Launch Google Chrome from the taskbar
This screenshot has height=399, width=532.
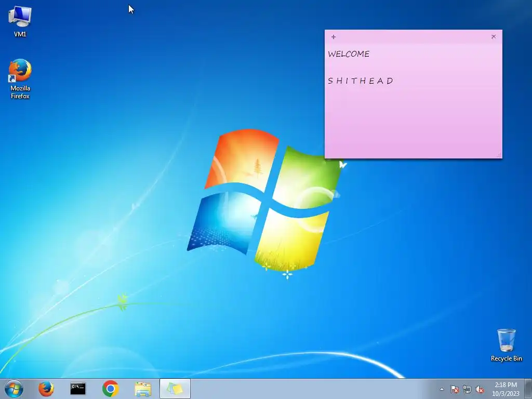110,389
